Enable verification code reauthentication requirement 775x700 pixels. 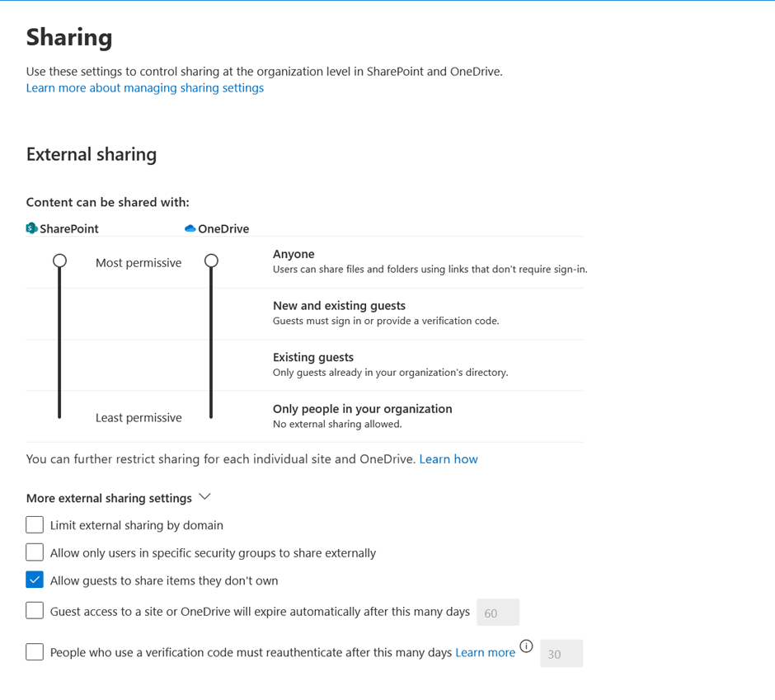pyautogui.click(x=34, y=651)
